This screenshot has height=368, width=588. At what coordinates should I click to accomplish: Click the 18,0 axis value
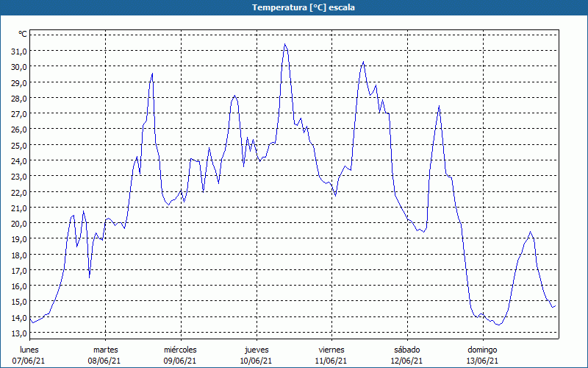point(19,255)
